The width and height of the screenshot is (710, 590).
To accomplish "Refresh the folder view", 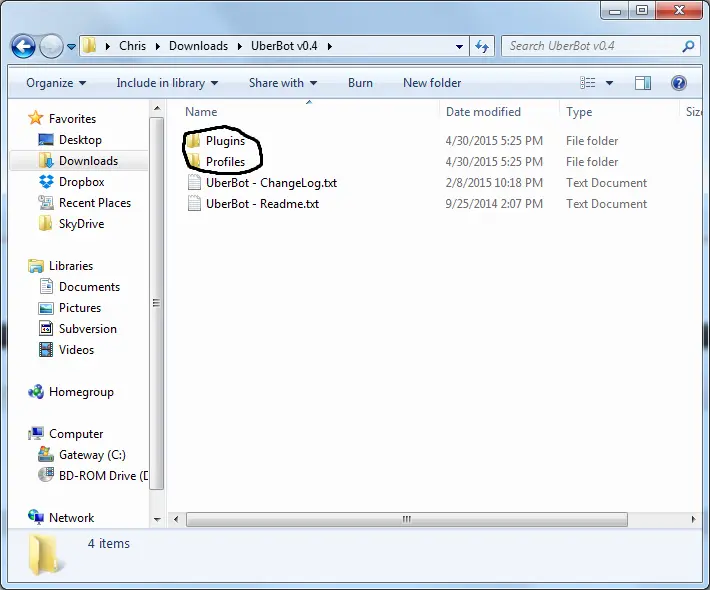I will click(482, 46).
